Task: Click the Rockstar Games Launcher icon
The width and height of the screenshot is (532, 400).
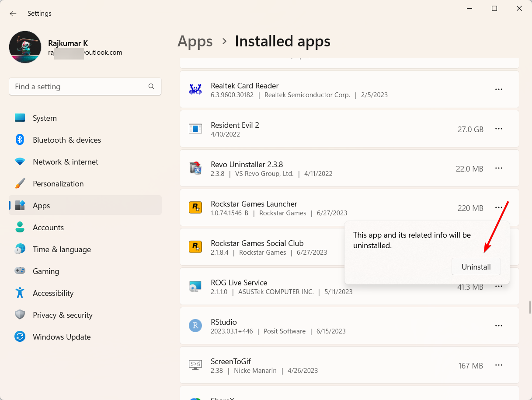Action: coord(195,207)
